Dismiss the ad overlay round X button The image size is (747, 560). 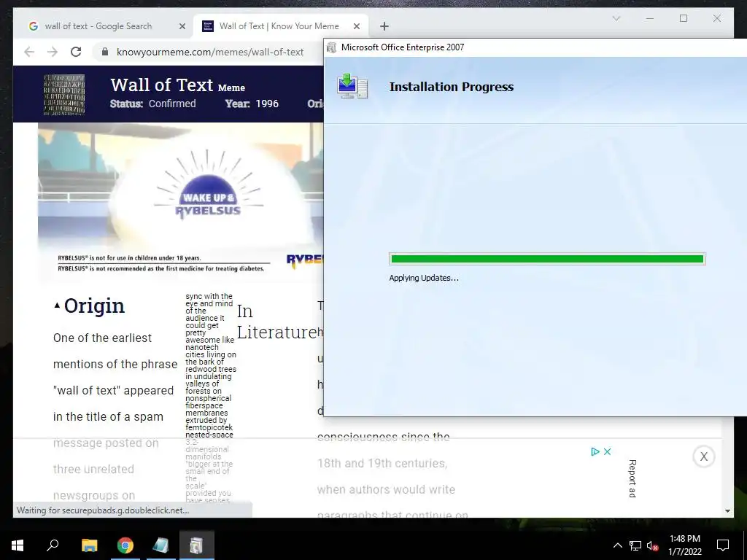pos(704,456)
